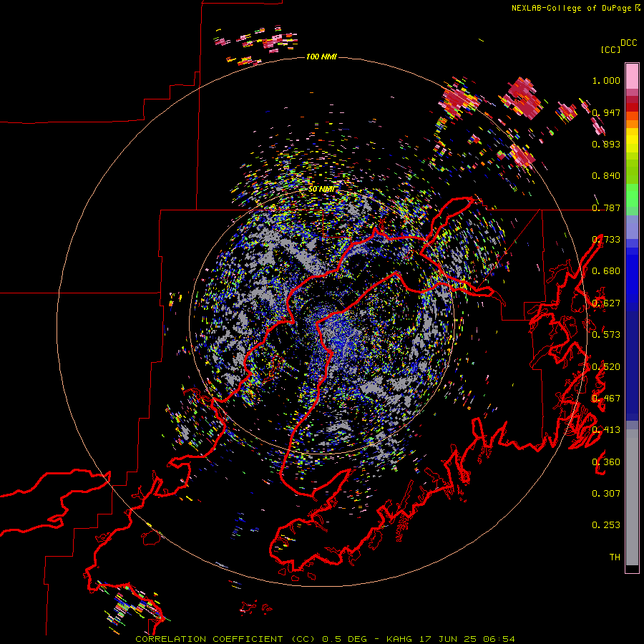644x644 pixels.
Task: Click the 06:54 timestamp
Action: pos(499,639)
